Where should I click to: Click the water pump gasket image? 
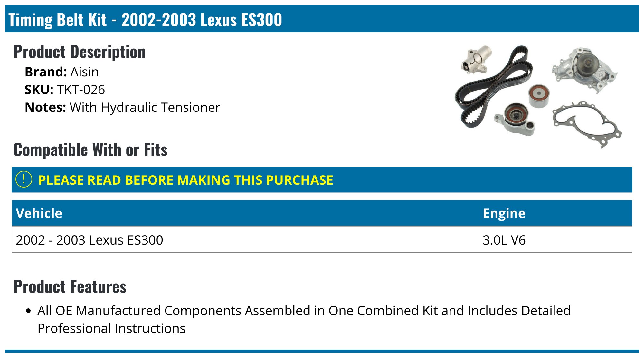(x=586, y=124)
